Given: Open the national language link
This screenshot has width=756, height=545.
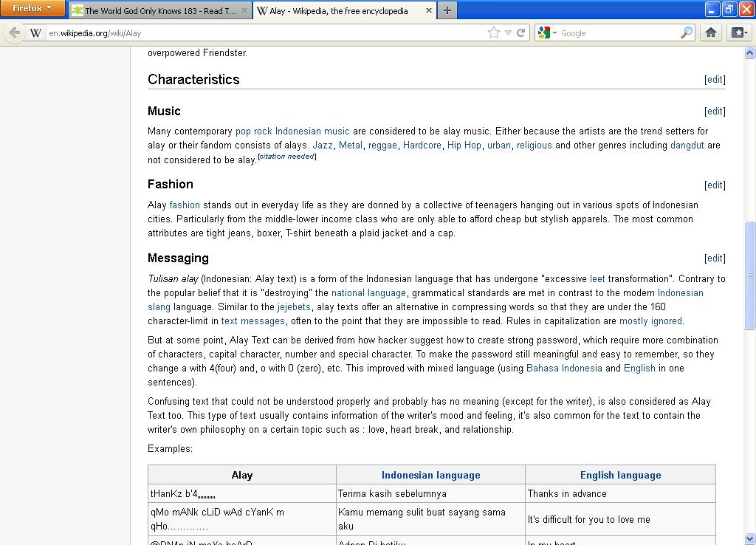Looking at the screenshot, I should click(369, 292).
